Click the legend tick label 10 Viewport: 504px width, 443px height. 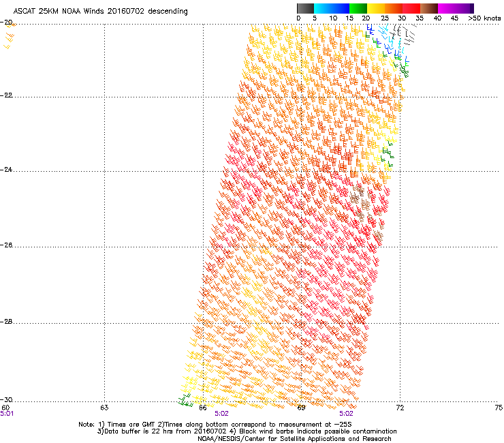tap(333, 18)
